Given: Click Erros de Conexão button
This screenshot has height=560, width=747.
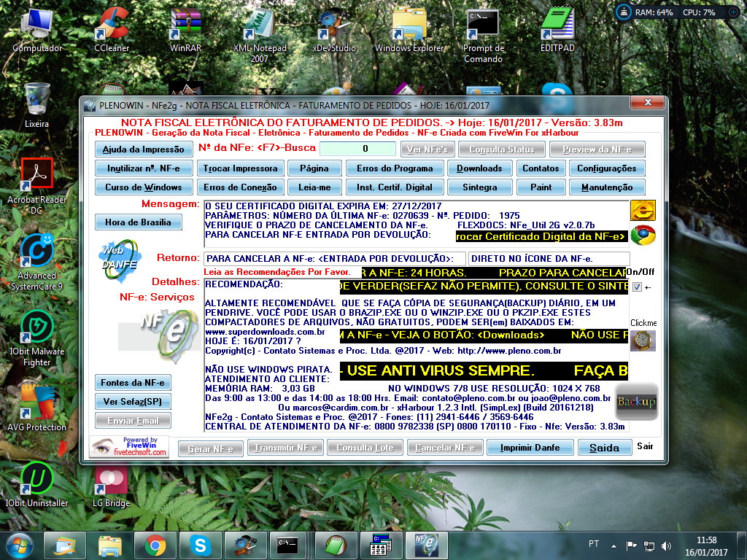Looking at the screenshot, I should pyautogui.click(x=240, y=187).
